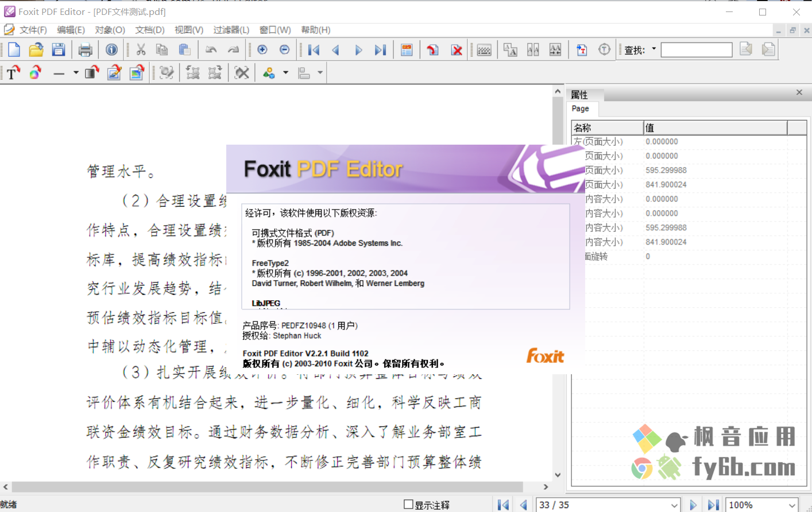
Task: Click the find next page icon
Action: [768, 50]
